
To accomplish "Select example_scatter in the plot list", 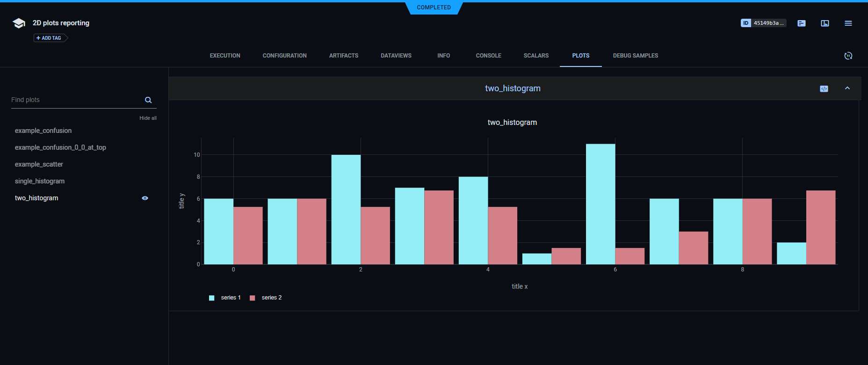I will (x=39, y=164).
